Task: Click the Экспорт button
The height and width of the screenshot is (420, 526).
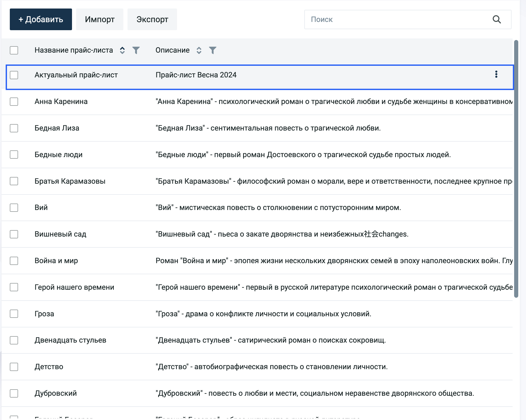Action: coord(152,19)
